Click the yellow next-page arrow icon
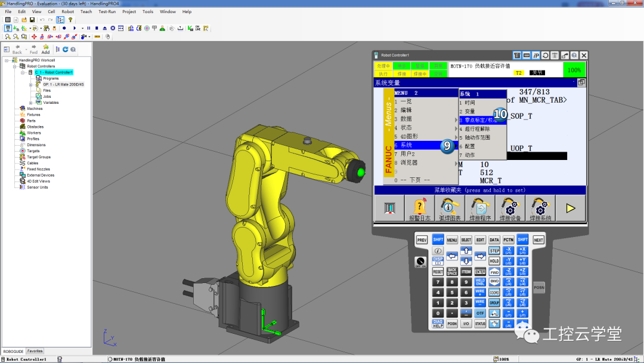The width and height of the screenshot is (644, 363). [x=571, y=208]
